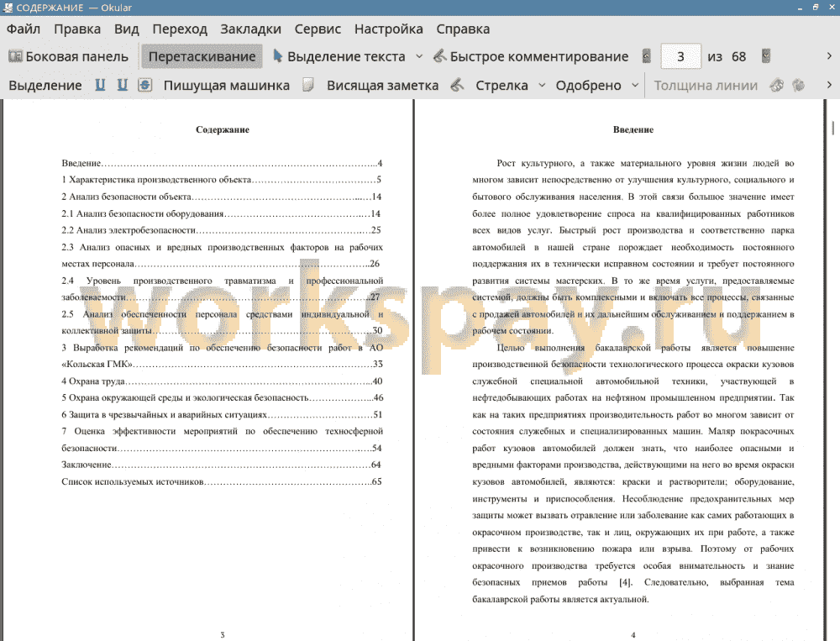
Task: Click the note icon before Висящая заметка
Action: [x=308, y=85]
